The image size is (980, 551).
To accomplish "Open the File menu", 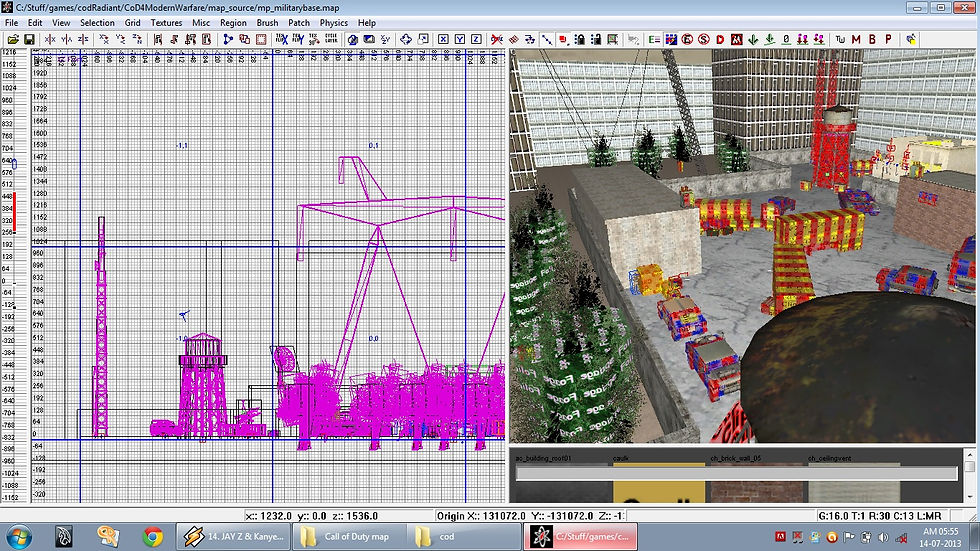I will click(x=11, y=22).
